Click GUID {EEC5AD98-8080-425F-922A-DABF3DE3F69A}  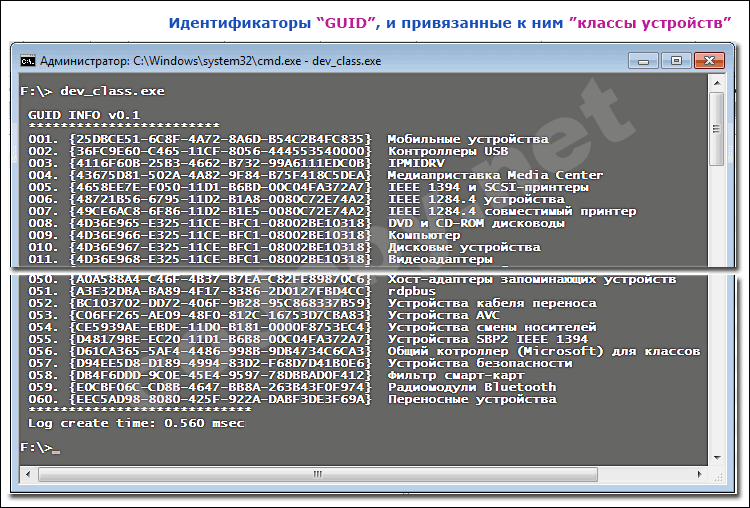click(221, 399)
